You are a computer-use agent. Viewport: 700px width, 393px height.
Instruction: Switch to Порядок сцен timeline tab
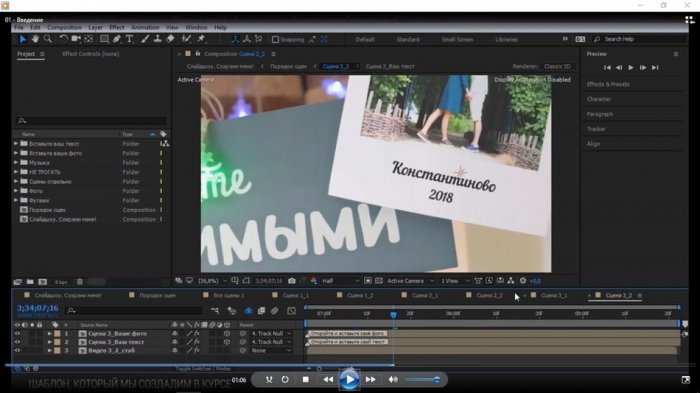click(x=157, y=295)
